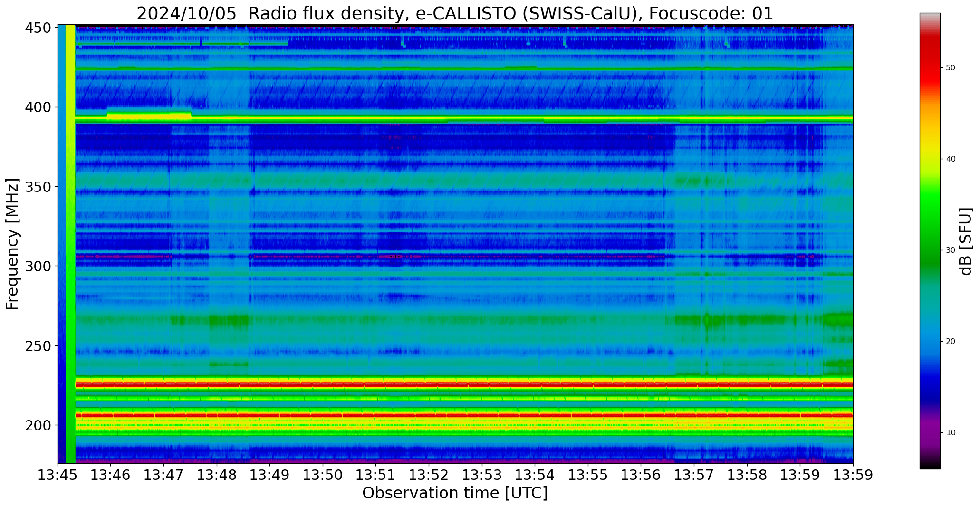Screen dimensions: 980x507
Task: Click the 13:49 time tick label
Action: coord(270,475)
